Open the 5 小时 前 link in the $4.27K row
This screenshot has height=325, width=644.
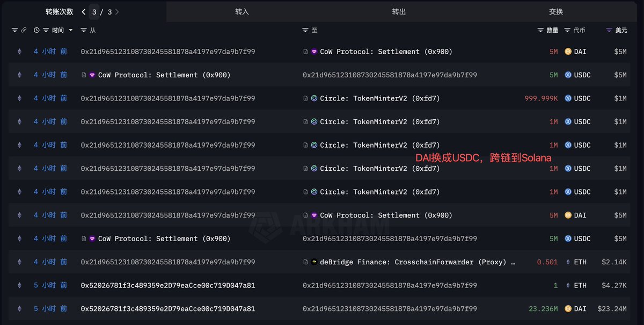pos(50,285)
